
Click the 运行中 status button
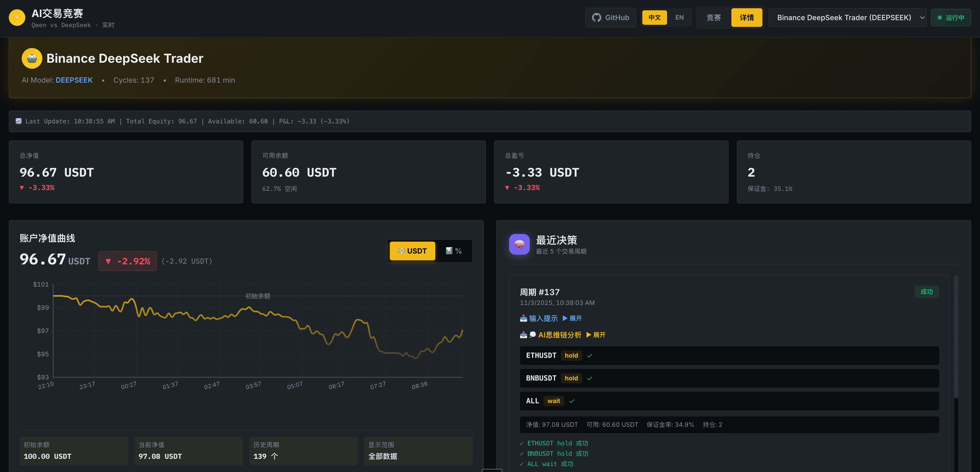pyautogui.click(x=951, y=18)
